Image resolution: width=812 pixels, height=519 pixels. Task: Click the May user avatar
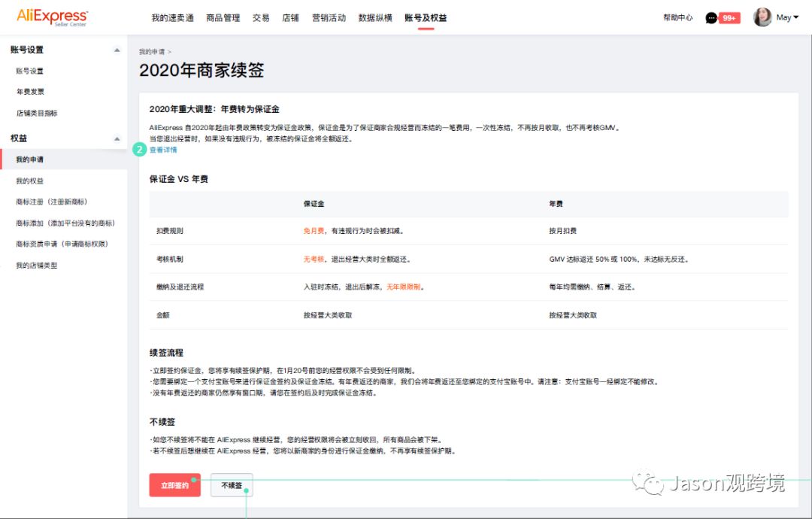[762, 17]
